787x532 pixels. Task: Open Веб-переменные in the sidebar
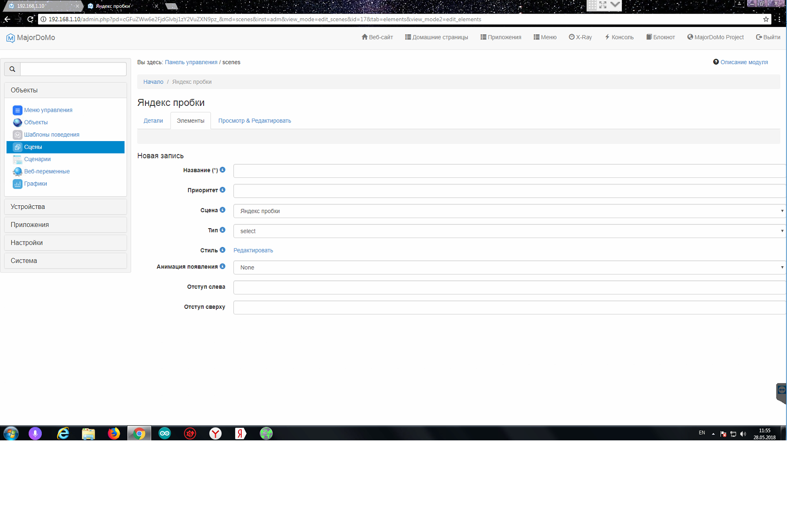[47, 171]
